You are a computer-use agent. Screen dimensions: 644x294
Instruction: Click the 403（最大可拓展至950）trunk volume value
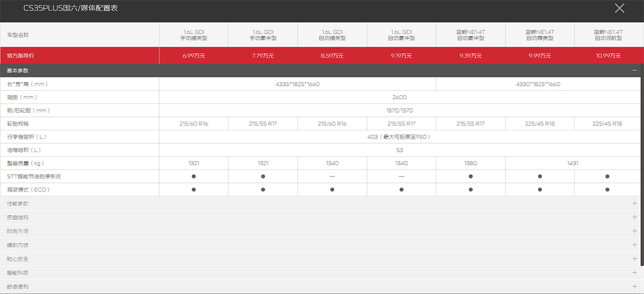(400, 137)
